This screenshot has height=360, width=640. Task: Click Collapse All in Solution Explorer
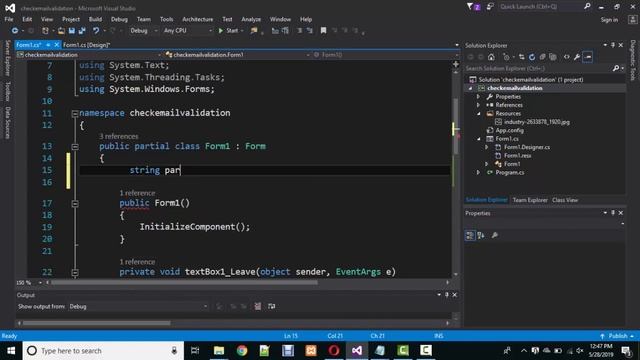point(542,57)
